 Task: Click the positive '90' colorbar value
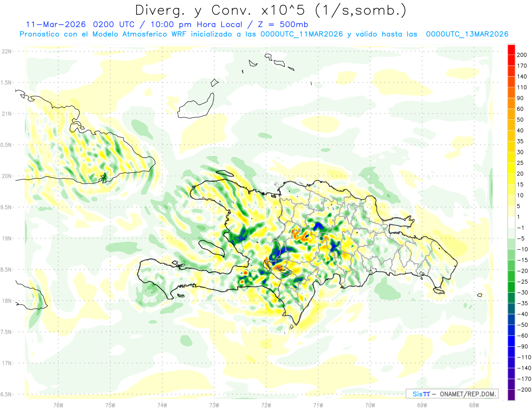point(520,98)
